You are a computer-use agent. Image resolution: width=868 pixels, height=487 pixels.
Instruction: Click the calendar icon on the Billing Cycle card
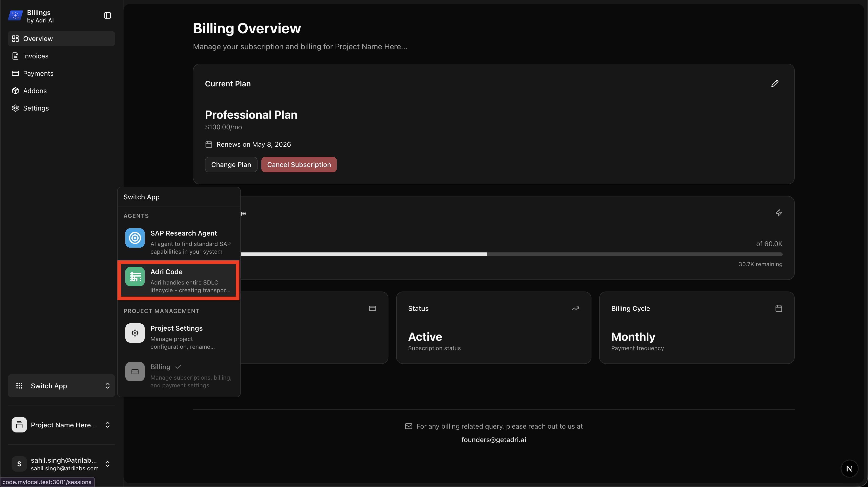click(x=779, y=308)
